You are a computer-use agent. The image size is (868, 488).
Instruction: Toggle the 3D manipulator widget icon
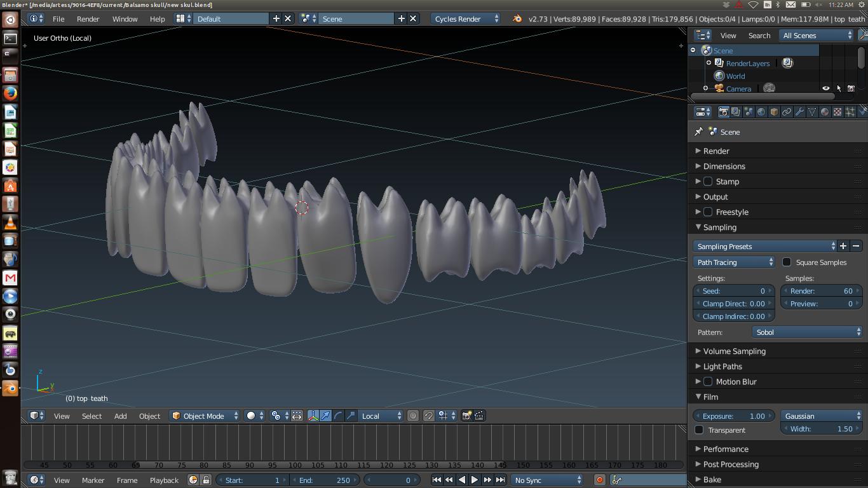point(313,416)
